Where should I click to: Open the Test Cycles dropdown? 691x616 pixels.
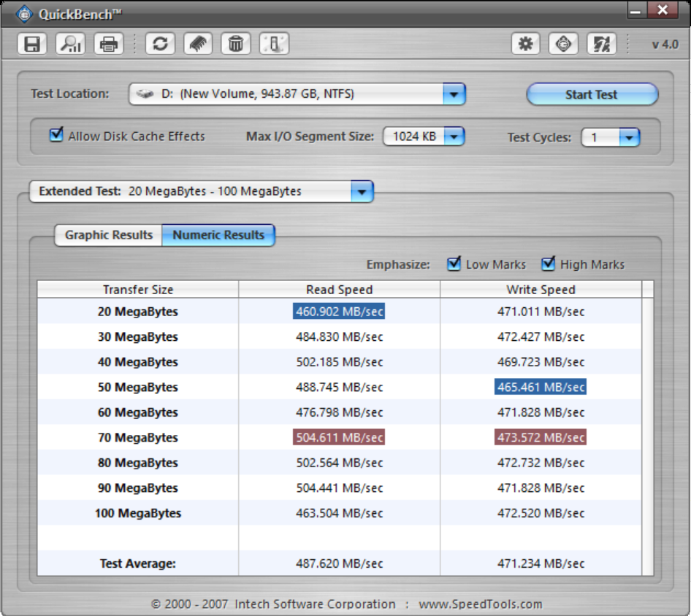click(629, 137)
